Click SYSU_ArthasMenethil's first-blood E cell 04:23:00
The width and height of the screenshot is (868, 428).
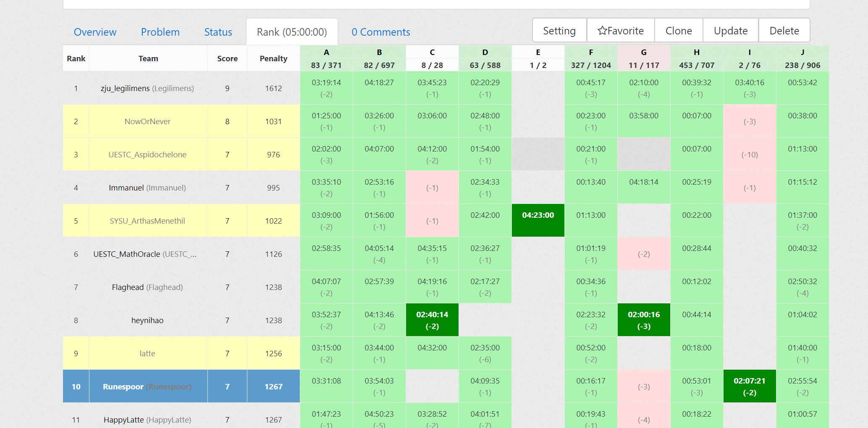[538, 220]
